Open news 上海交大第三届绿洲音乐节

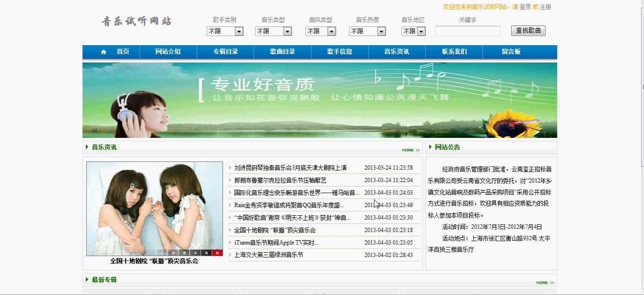pyautogui.click(x=269, y=255)
